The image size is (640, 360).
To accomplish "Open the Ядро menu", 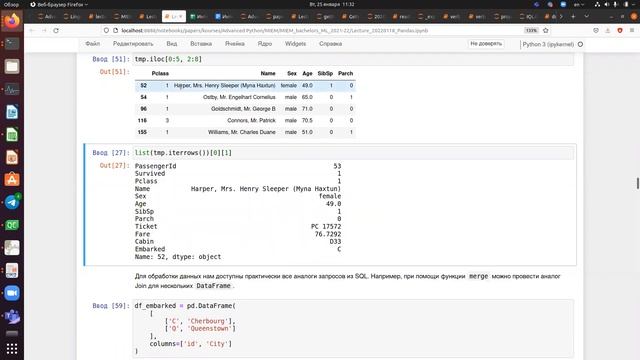I will point(265,44).
